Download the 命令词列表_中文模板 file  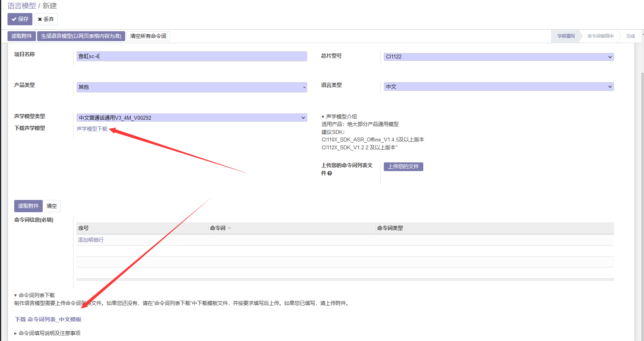[48, 319]
